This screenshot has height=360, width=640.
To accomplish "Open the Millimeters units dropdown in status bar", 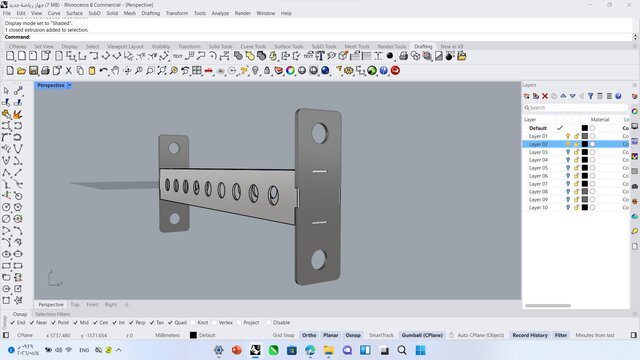I will point(167,335).
